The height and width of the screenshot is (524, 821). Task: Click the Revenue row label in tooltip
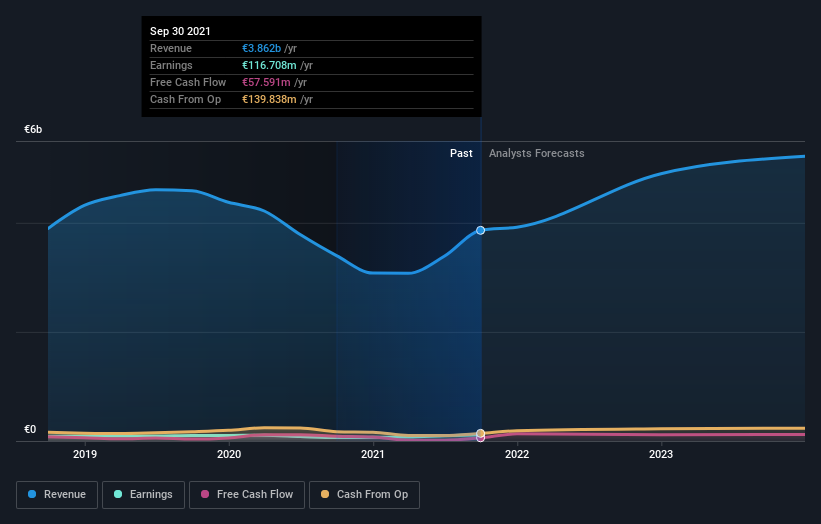[171, 48]
